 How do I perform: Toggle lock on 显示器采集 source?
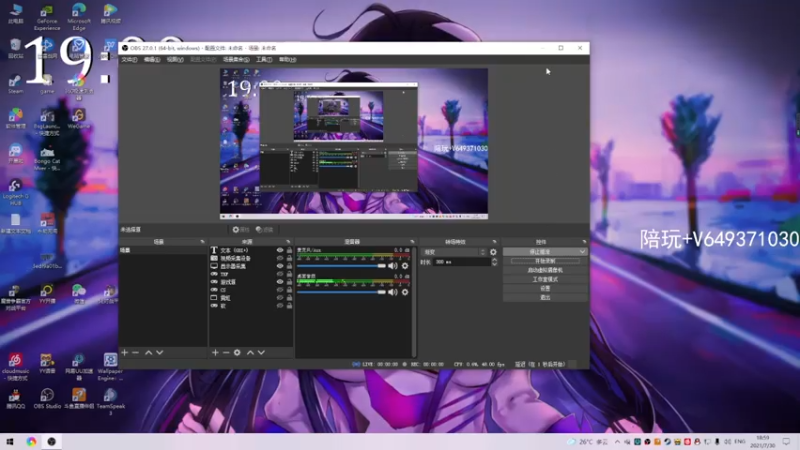point(289,266)
